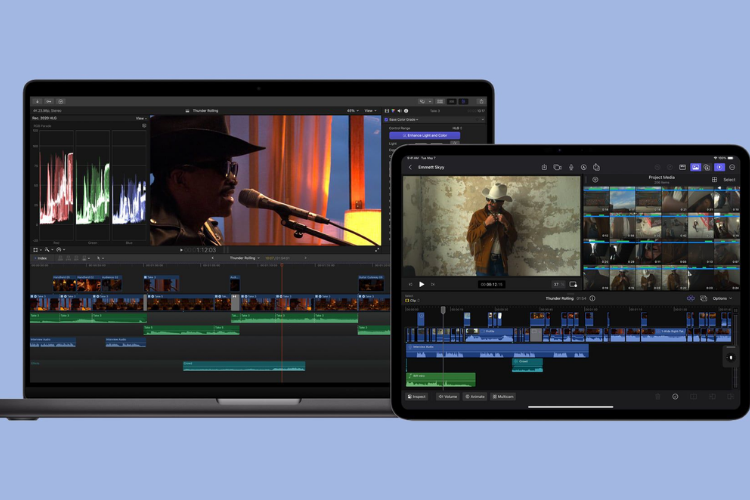
Task: Jump to next edit in iPad viewer
Action: pos(433,284)
